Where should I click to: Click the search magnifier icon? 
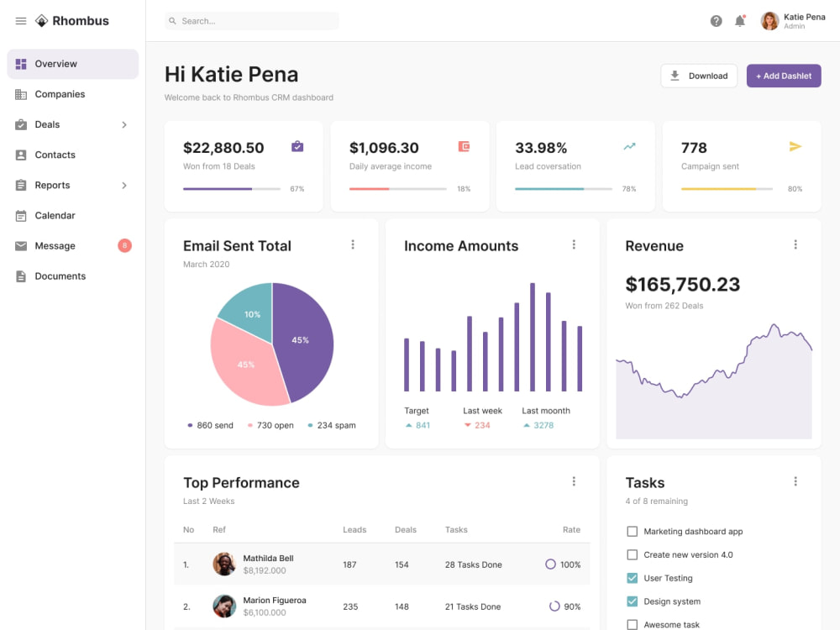point(172,21)
